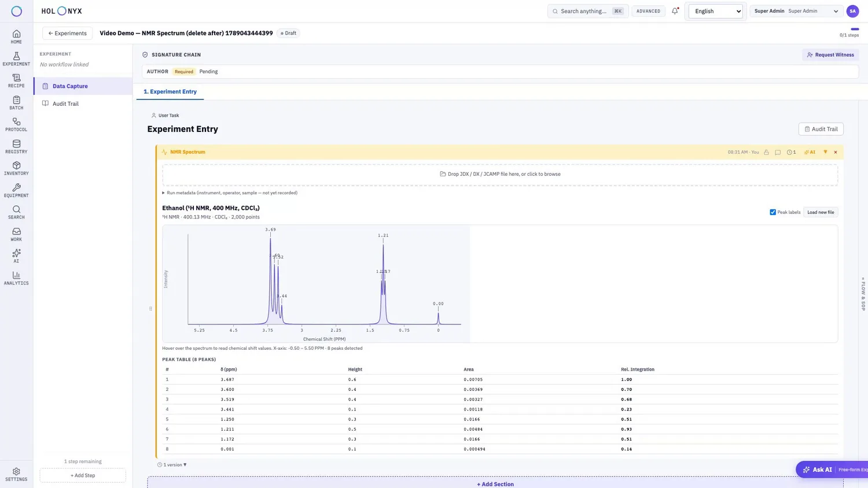Open the notifications bell
The image size is (868, 488).
[675, 11]
